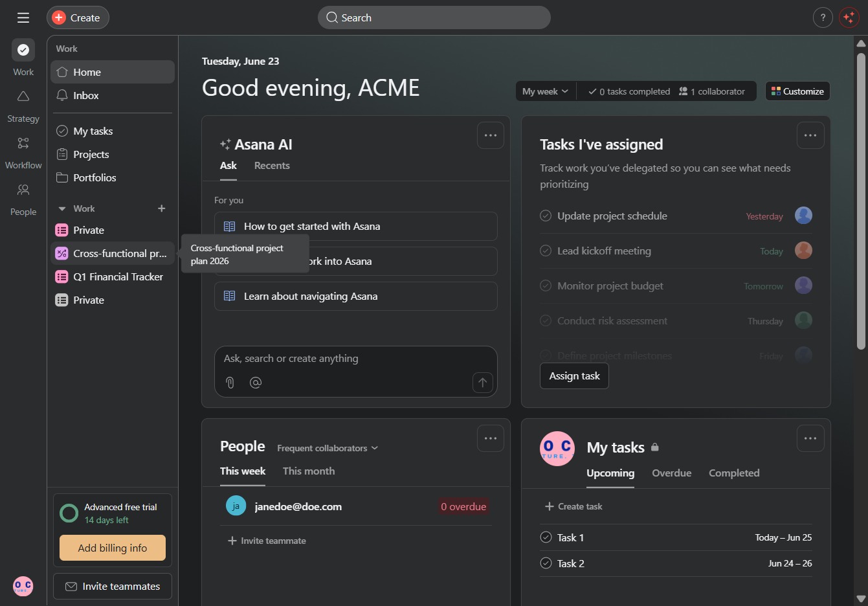This screenshot has height=606, width=868.
Task: Select the Ask tab in Asana AI
Action: (x=228, y=166)
